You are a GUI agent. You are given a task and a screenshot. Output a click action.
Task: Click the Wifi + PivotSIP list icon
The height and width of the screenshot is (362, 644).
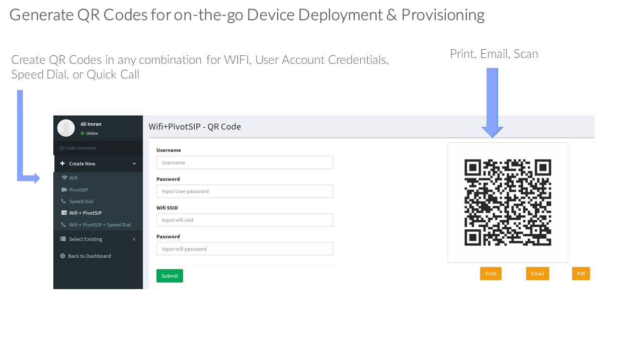tap(64, 213)
